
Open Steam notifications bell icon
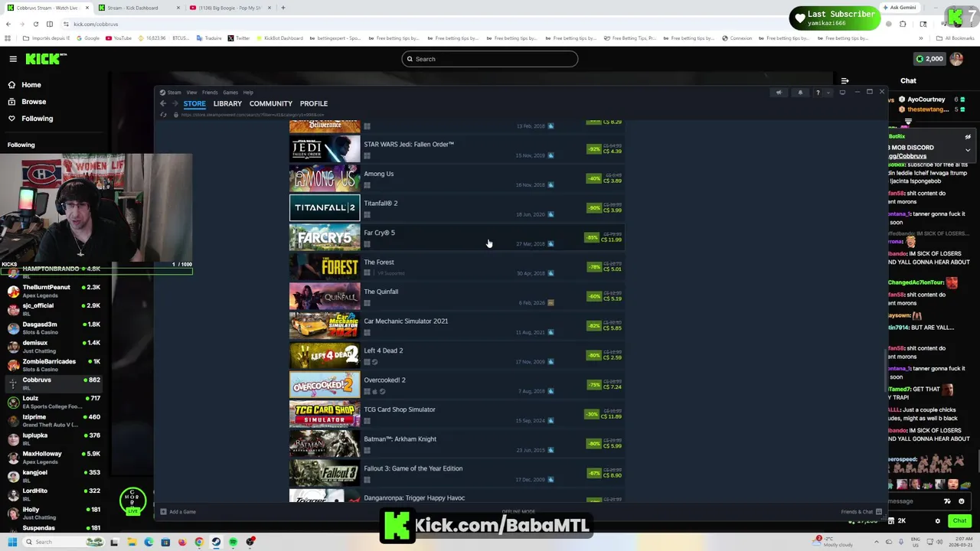click(x=800, y=93)
